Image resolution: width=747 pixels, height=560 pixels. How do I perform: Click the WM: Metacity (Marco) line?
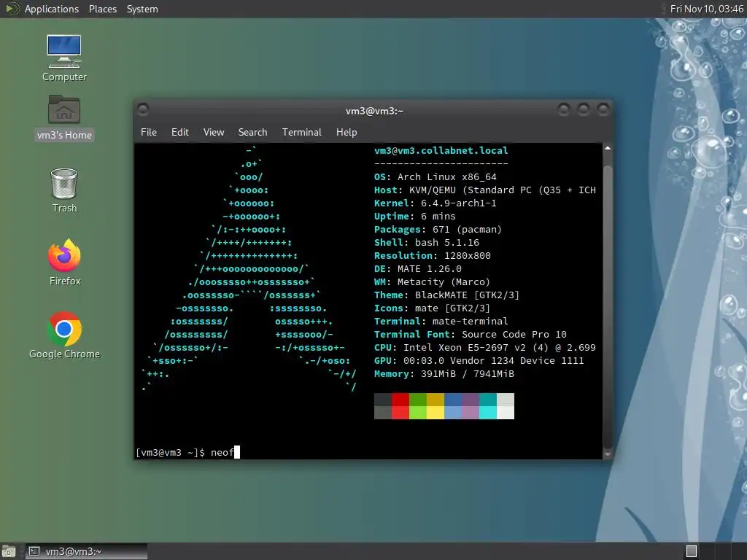coord(433,282)
